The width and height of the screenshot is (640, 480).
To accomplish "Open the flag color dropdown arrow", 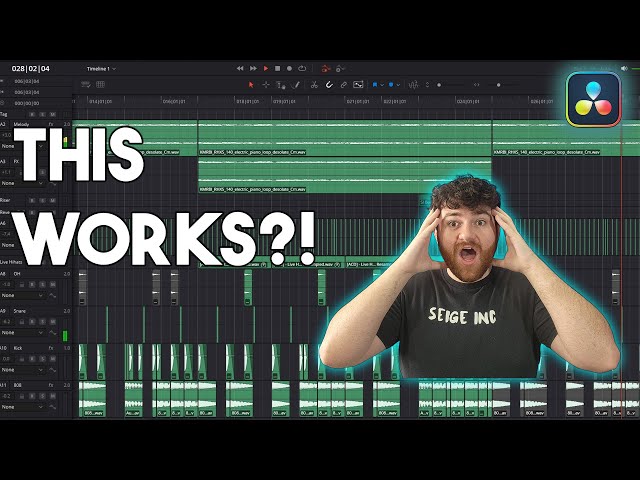I will 382,85.
